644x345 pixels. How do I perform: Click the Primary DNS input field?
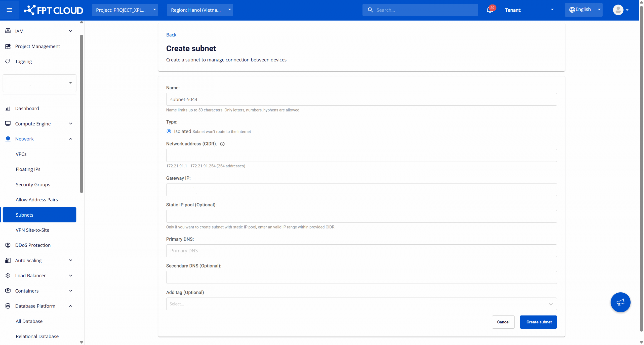[361, 251]
